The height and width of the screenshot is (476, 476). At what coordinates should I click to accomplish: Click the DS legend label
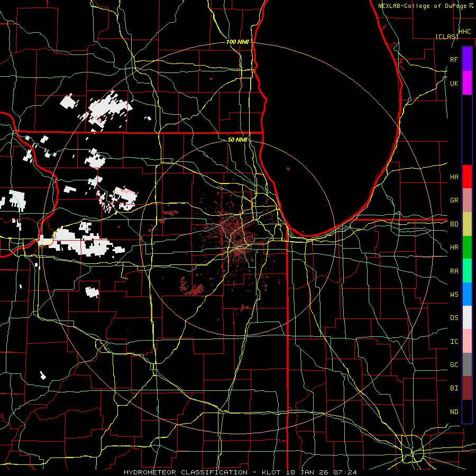(454, 318)
